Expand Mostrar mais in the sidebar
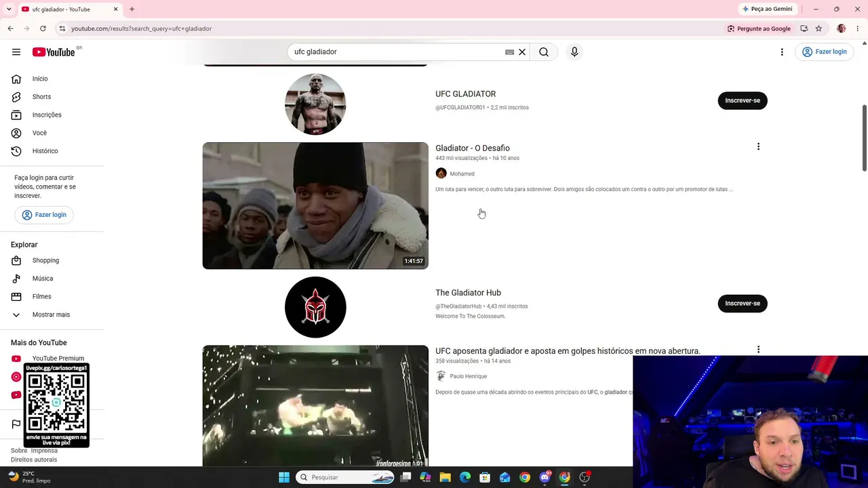 52,314
